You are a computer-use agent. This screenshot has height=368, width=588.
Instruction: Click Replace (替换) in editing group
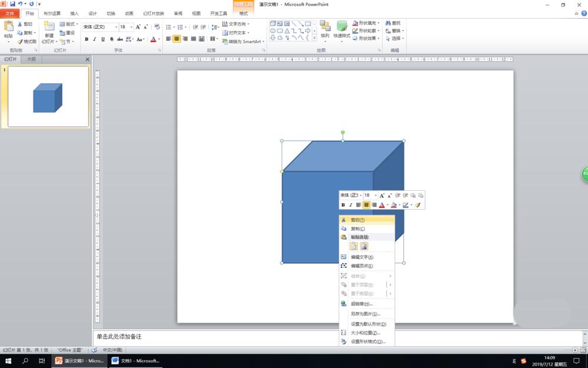coord(394,31)
